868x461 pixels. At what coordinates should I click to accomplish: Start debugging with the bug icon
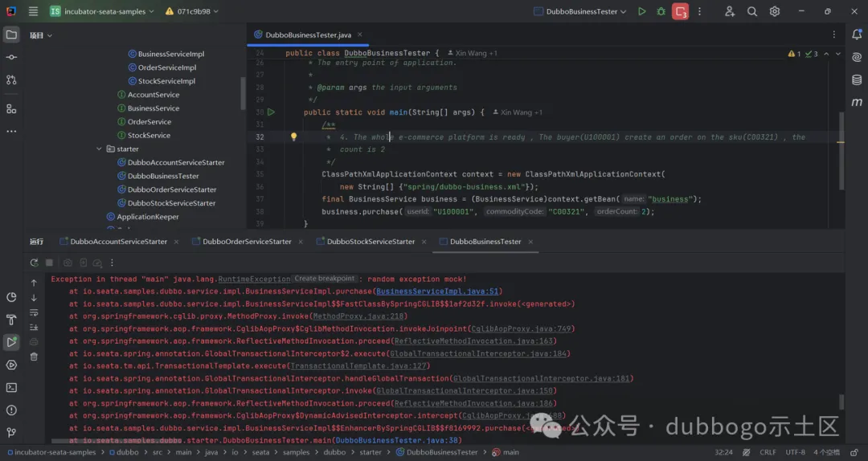(x=661, y=12)
